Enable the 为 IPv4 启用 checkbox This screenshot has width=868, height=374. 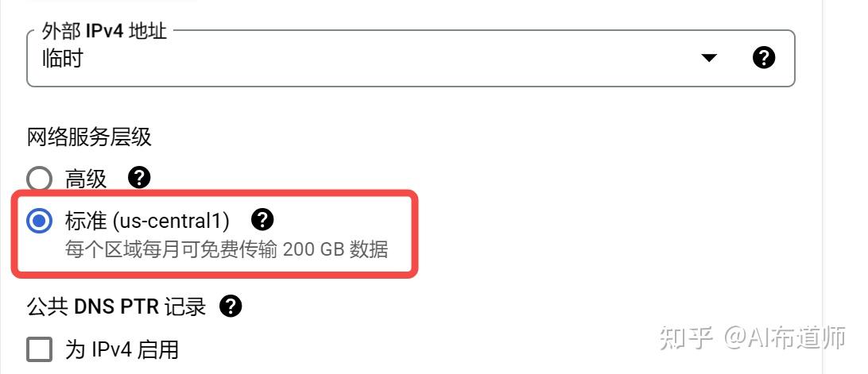39,349
